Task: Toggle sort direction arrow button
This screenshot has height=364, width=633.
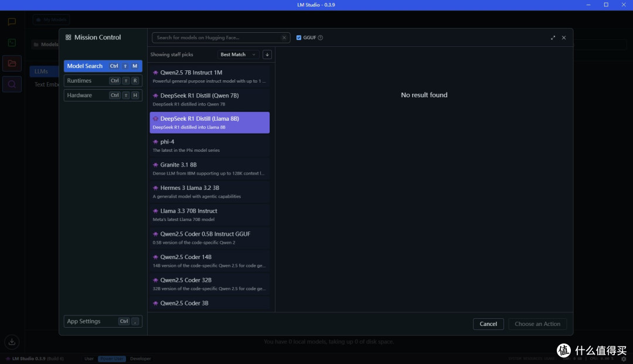Action: [x=267, y=55]
